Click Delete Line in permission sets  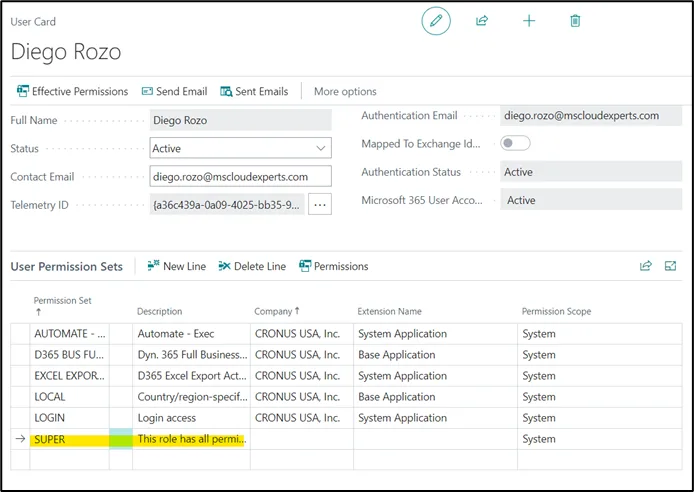click(x=252, y=266)
